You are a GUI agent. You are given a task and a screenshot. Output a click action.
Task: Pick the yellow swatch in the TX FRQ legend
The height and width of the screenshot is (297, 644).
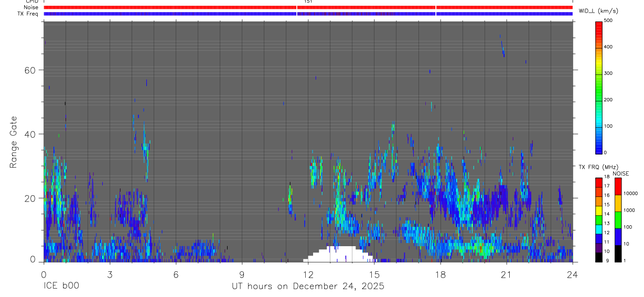pos(599,211)
